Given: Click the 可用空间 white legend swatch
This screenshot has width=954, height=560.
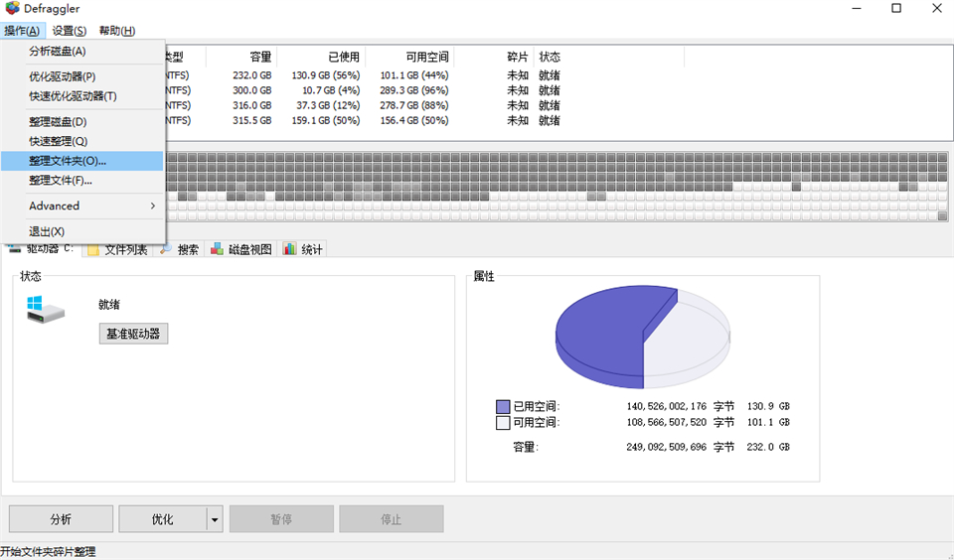Looking at the screenshot, I should point(503,422).
